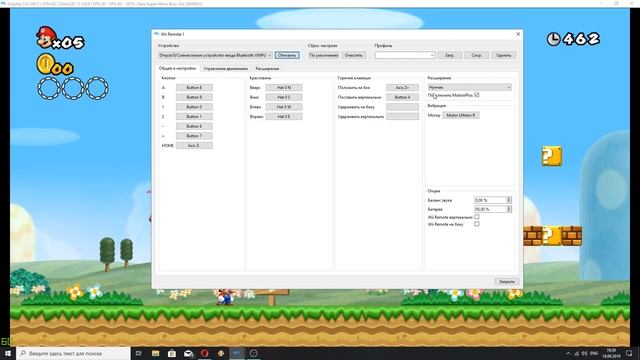This screenshot has width=640, height=360.
Task: Save profile with the Сохр. button
Action: [476, 55]
